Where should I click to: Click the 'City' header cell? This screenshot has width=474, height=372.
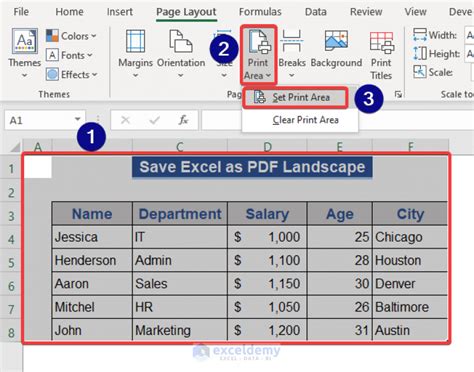click(410, 214)
